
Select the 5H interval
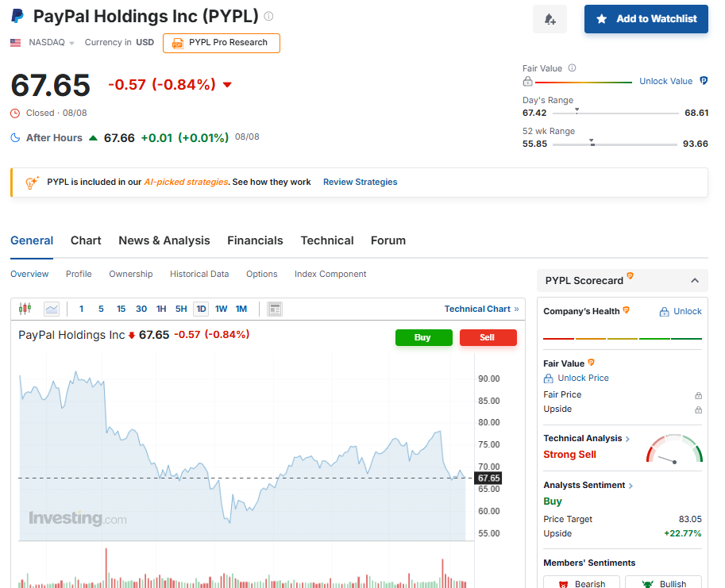point(181,309)
